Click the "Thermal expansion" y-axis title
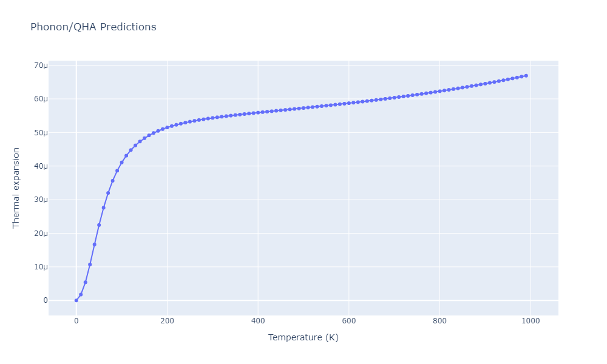 (16, 188)
